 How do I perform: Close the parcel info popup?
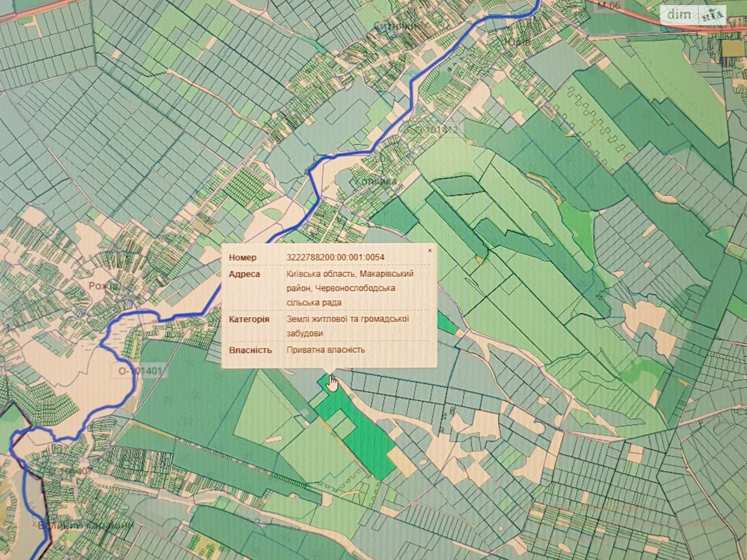pos(430,251)
